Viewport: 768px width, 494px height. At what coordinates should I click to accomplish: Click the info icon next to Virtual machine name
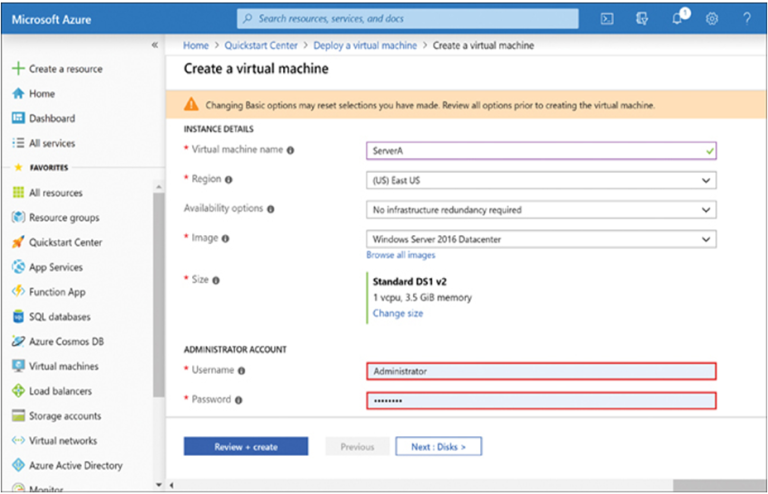[290, 150]
